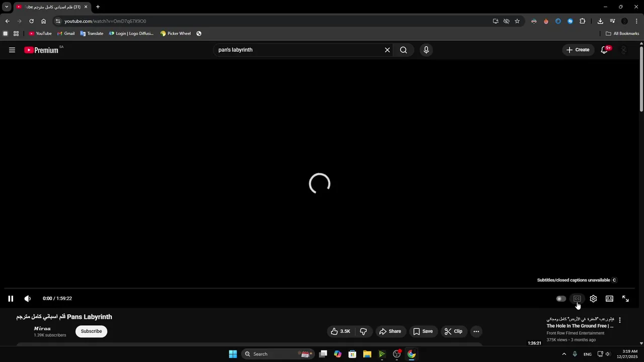644x362 pixels.
Task: Open the Extensions puzzle menu
Action: (582, 21)
